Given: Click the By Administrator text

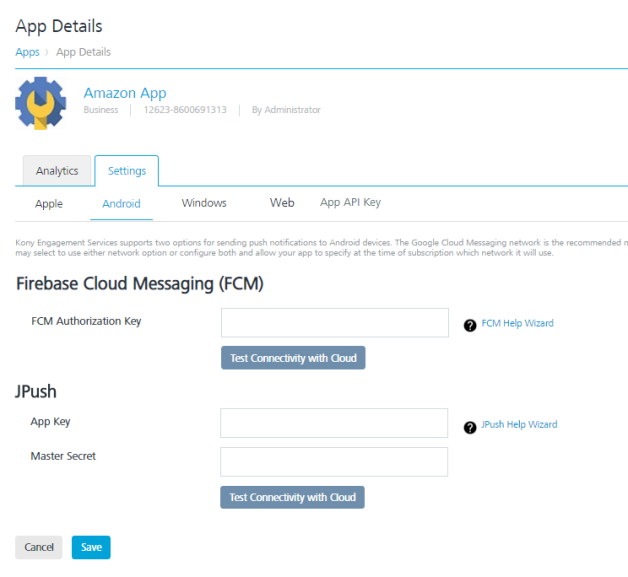Looking at the screenshot, I should point(286,110).
